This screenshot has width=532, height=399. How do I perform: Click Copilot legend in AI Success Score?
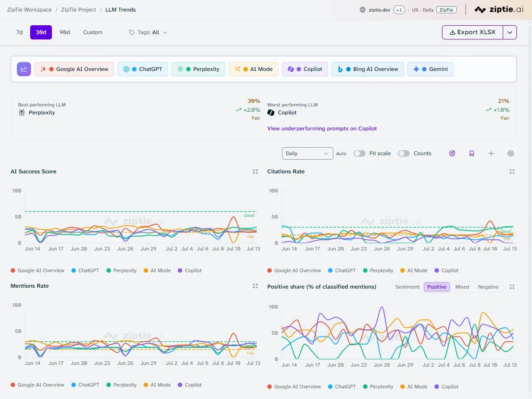(190, 270)
